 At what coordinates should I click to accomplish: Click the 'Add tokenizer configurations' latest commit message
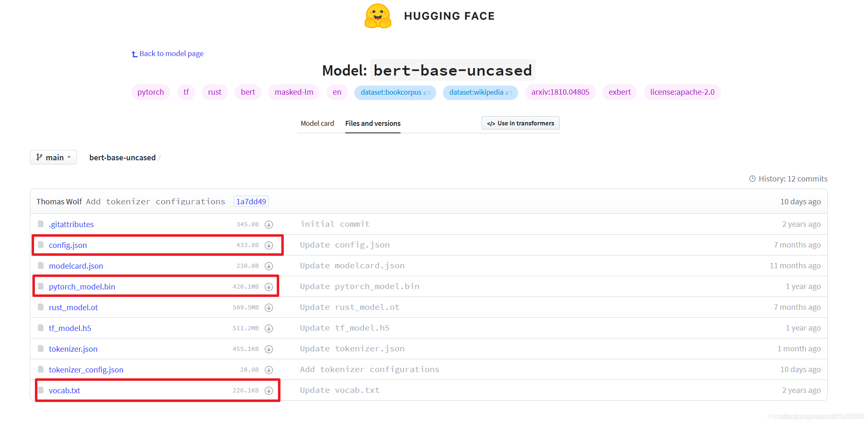[155, 201]
